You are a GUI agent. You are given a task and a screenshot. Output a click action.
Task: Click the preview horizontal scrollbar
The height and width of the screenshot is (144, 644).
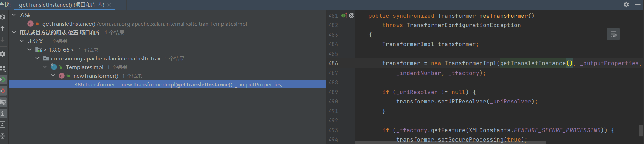(450, 142)
